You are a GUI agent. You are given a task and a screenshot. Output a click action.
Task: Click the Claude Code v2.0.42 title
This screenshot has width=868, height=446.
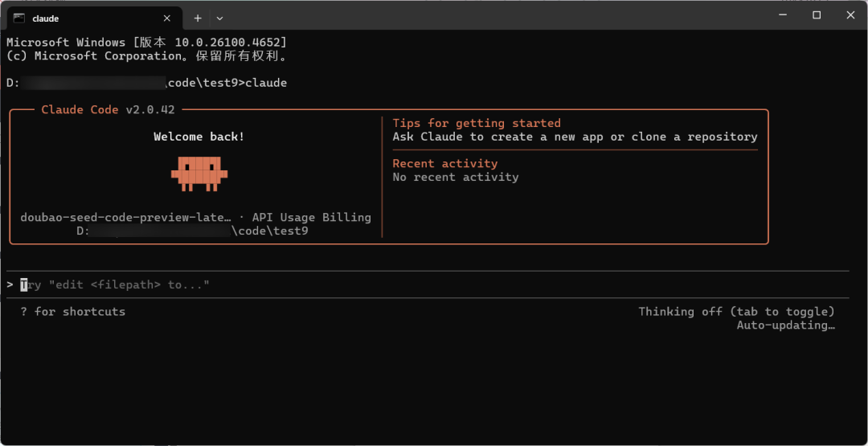pyautogui.click(x=108, y=109)
